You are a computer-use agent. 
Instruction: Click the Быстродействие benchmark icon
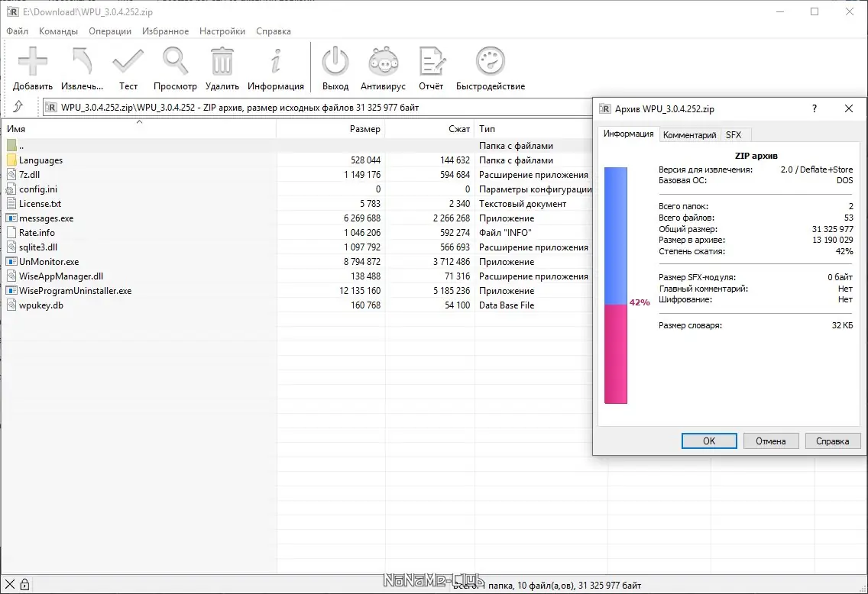pyautogui.click(x=491, y=61)
